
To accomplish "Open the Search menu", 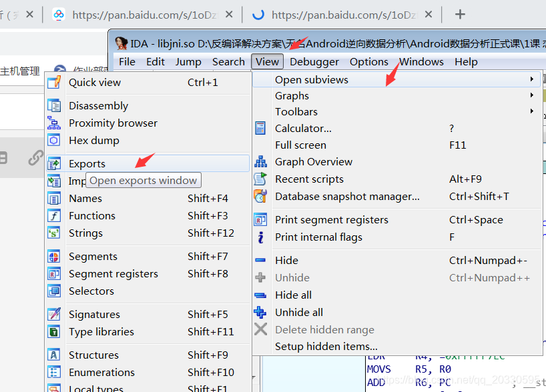I will tap(228, 62).
